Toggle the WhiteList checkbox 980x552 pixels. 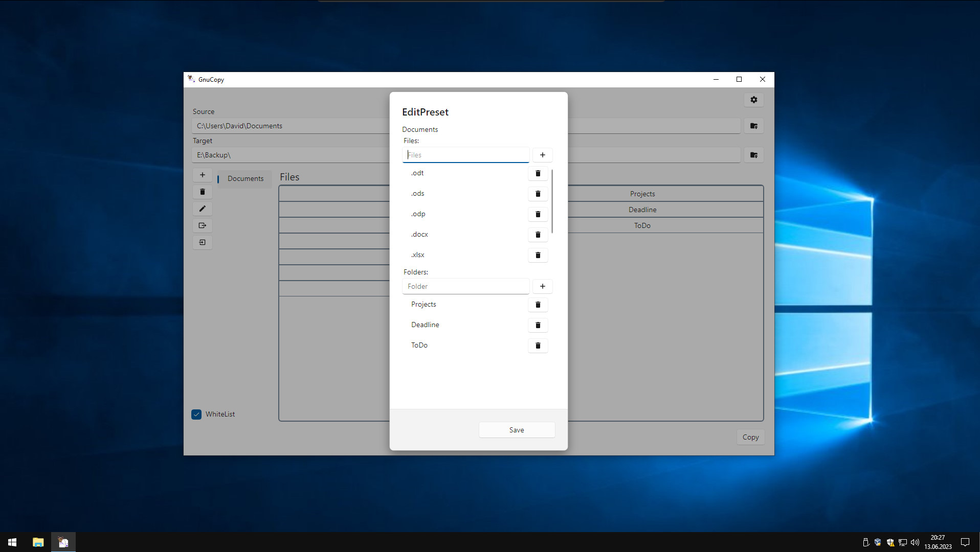click(x=196, y=414)
